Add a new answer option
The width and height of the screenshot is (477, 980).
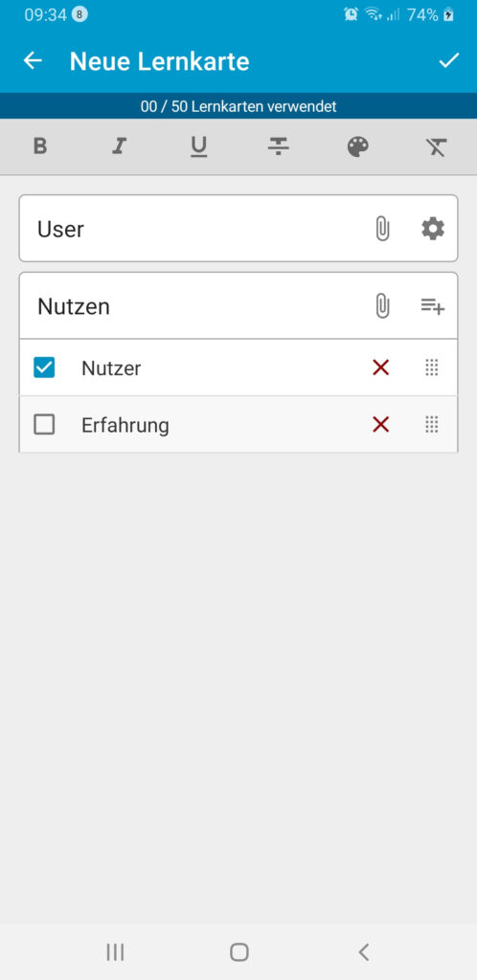click(x=433, y=306)
